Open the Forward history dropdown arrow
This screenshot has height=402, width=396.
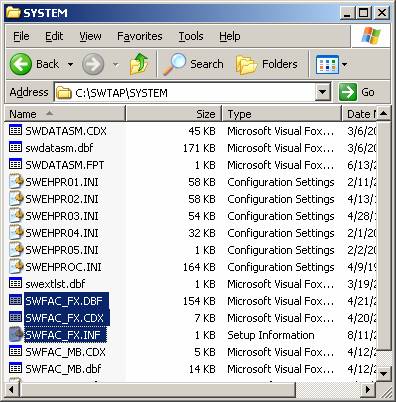tap(115, 64)
